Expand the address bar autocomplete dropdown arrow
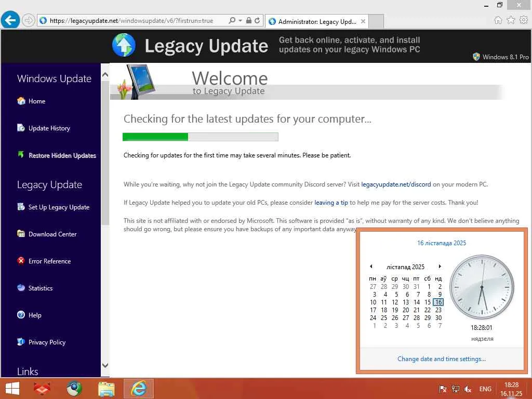Image resolution: width=532 pixels, height=399 pixels. (x=240, y=21)
